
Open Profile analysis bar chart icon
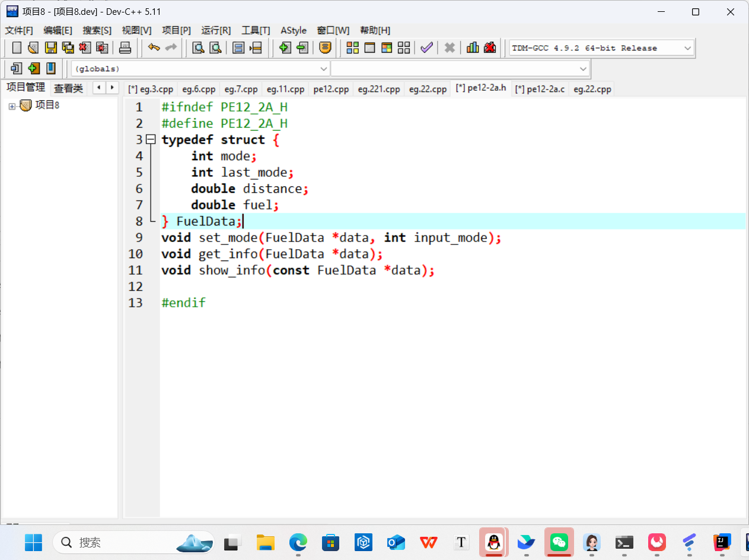point(473,48)
